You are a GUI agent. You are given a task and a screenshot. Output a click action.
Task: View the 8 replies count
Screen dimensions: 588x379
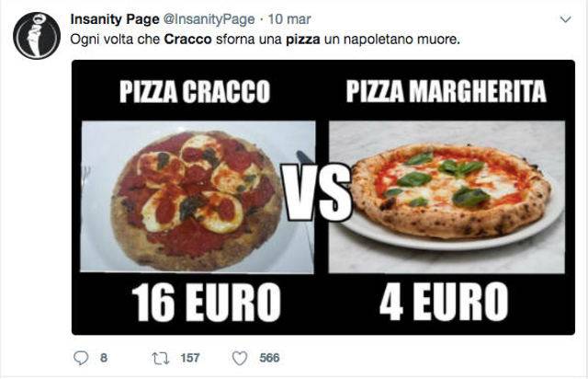[104, 358]
